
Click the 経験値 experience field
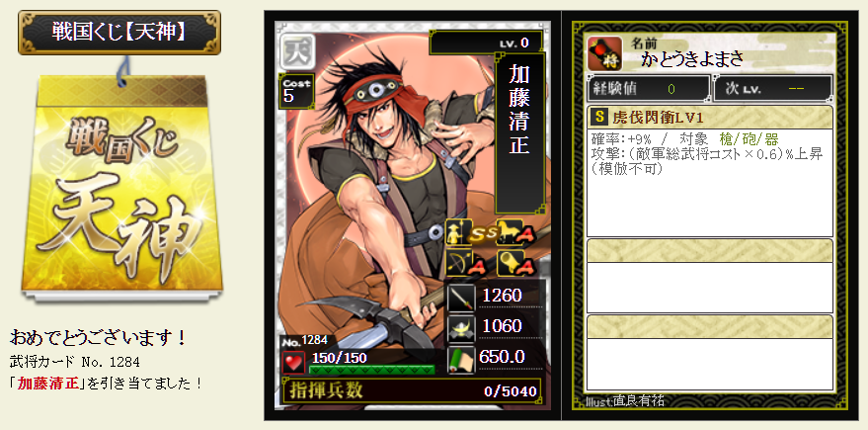point(648,89)
